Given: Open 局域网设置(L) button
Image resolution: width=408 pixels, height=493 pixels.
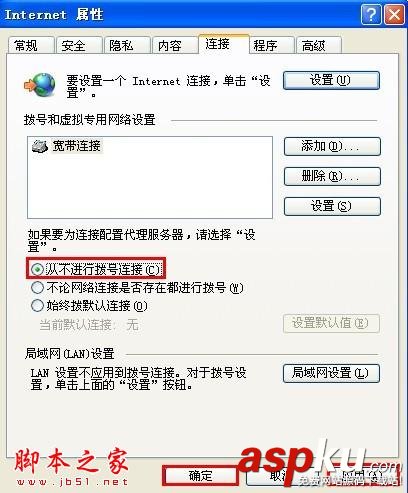Looking at the screenshot, I should (x=331, y=373).
